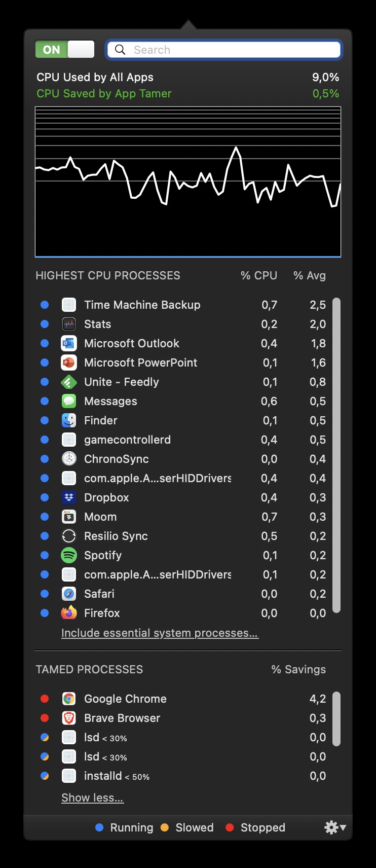Click blue running dot beside Spotify
The height and width of the screenshot is (868, 376).
[45, 555]
